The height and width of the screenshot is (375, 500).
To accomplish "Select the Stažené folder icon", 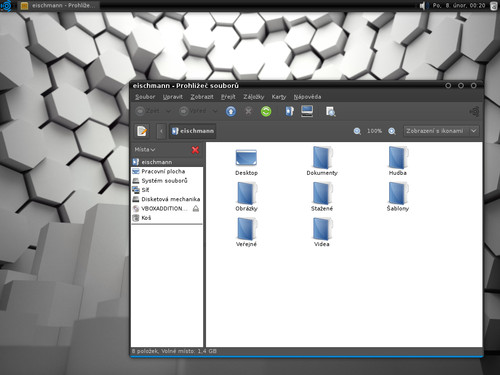I will coord(322,193).
